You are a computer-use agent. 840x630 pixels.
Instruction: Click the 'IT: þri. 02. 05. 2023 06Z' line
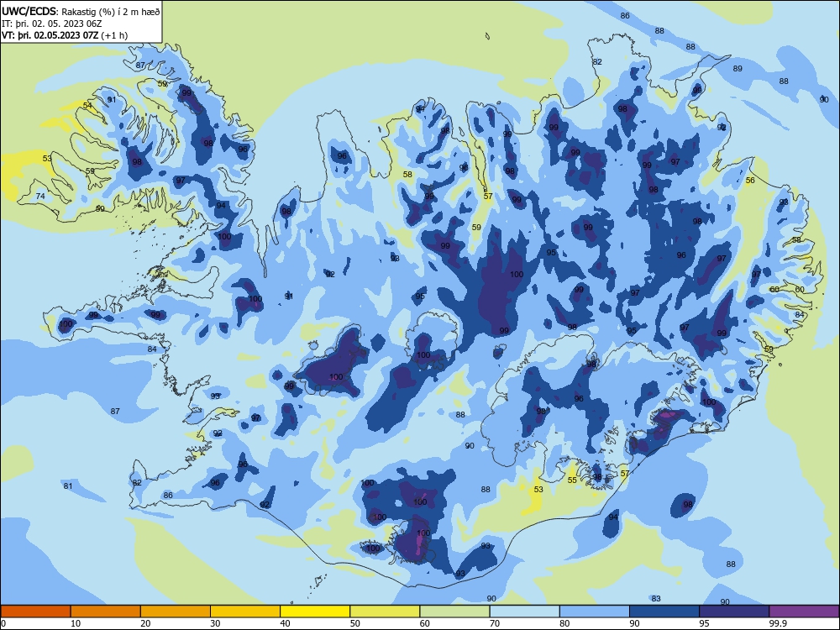coord(51,24)
